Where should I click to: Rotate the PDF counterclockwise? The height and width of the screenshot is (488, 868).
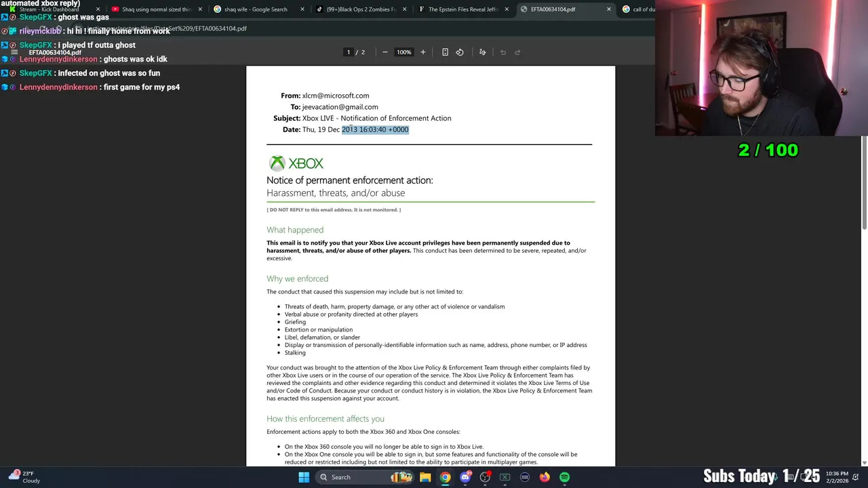click(x=460, y=52)
